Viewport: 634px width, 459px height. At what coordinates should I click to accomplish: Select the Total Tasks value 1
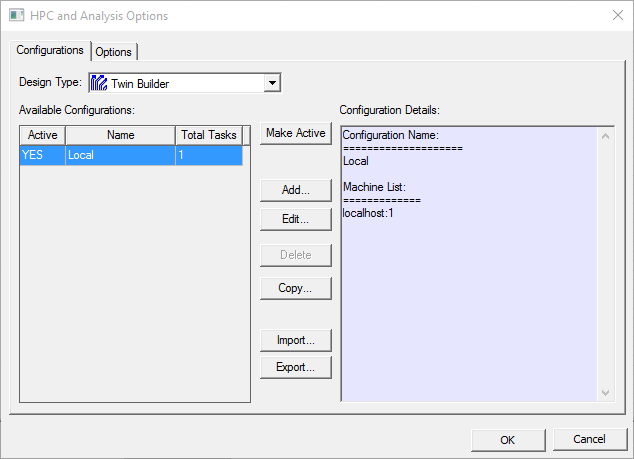point(209,155)
